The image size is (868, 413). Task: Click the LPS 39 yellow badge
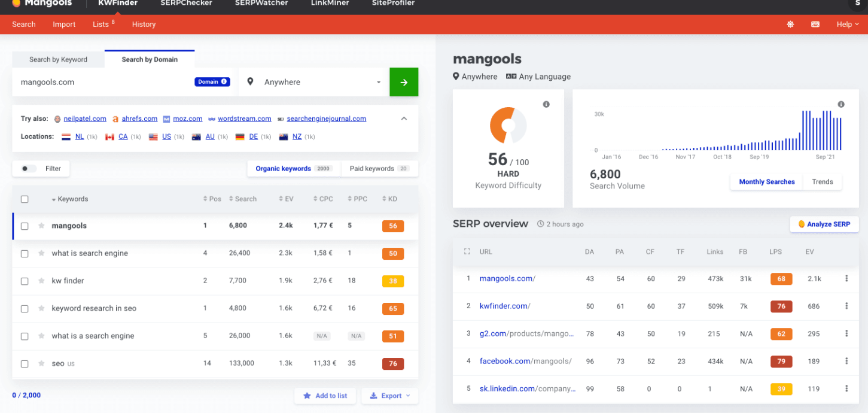[781, 389]
